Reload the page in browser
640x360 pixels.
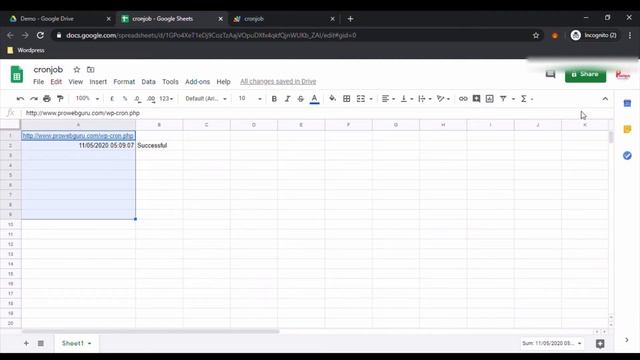click(40, 36)
